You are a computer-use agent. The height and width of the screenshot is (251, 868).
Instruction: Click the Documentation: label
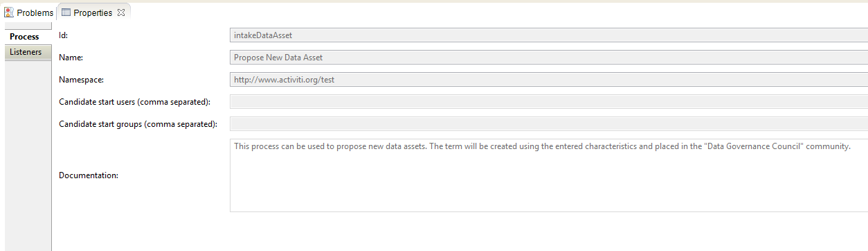pos(89,175)
